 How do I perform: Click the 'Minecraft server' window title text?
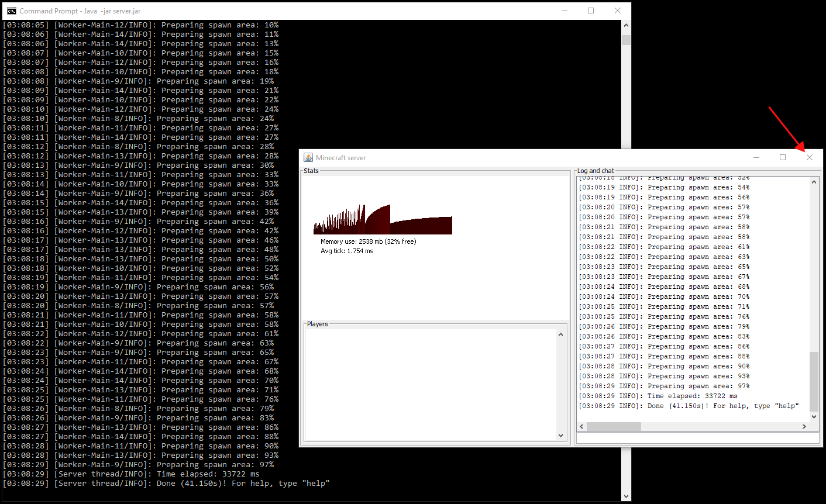341,158
